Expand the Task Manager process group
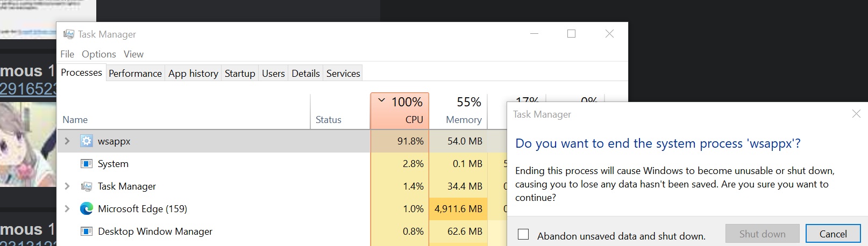Image resolution: width=868 pixels, height=246 pixels. pos(67,186)
